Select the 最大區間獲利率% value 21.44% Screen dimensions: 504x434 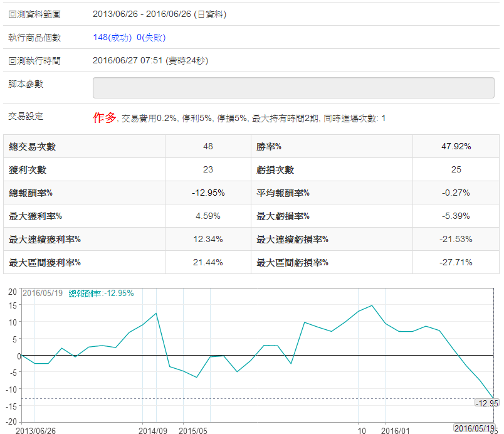pos(208,262)
